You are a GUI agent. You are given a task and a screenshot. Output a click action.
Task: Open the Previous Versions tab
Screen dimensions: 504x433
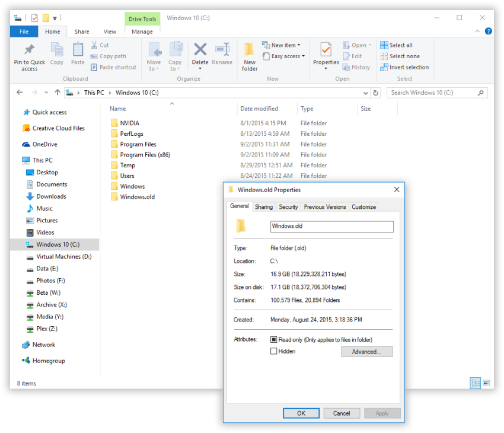click(x=325, y=206)
